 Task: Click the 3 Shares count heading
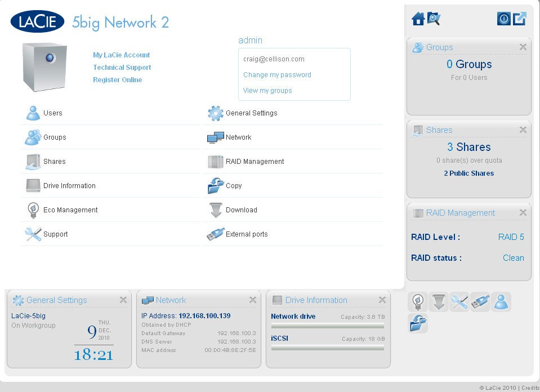pyautogui.click(x=469, y=147)
